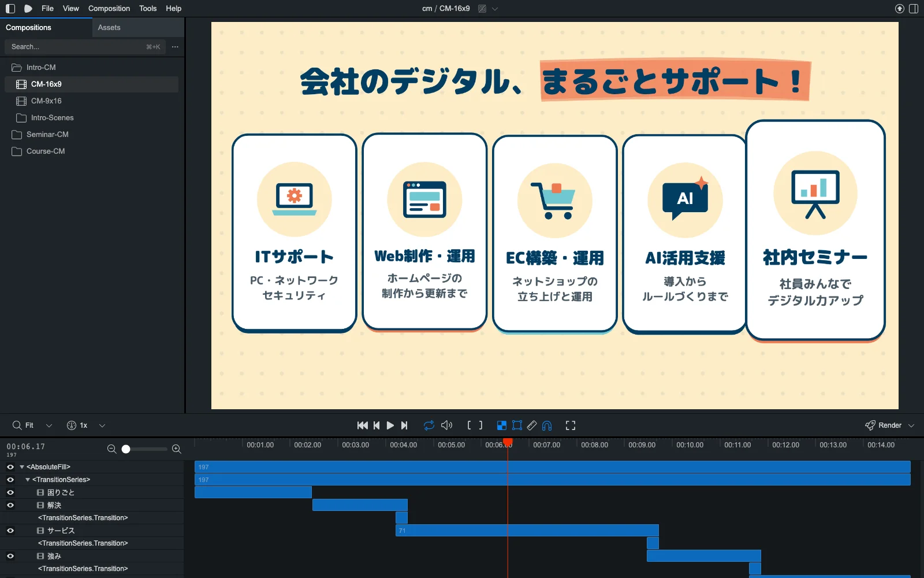Image resolution: width=924 pixels, height=578 pixels.
Task: Open the Composition menu
Action: coord(109,9)
